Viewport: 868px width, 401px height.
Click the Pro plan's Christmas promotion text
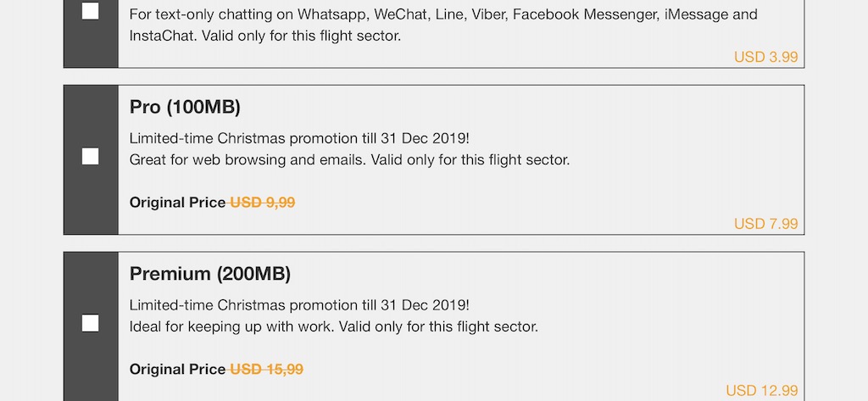click(299, 138)
